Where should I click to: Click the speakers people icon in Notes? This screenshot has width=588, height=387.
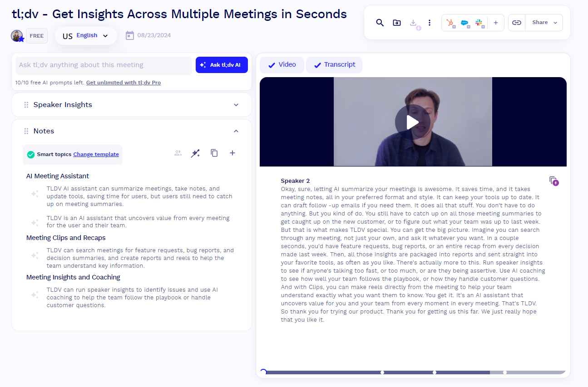[178, 153]
